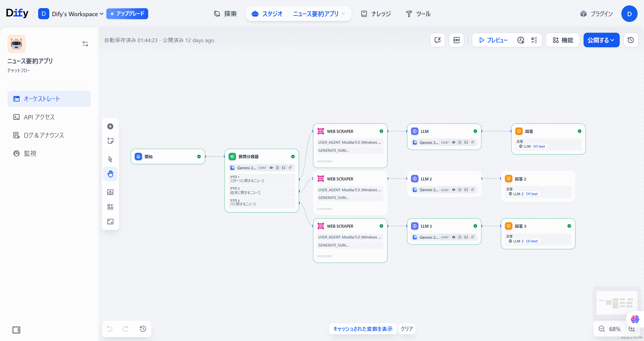Viewport: 644px width, 341px height.
Task: Toggle the hand pan mode tool
Action: [x=110, y=174]
